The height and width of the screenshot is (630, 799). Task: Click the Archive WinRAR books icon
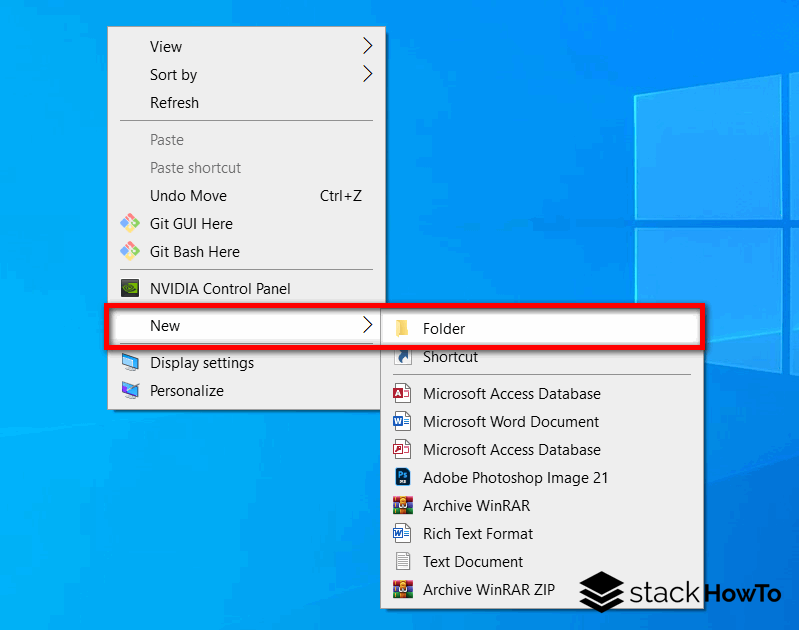tap(403, 506)
